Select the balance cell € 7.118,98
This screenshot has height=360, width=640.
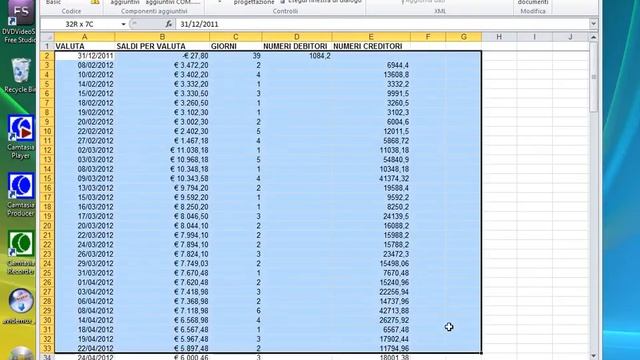[x=162, y=311]
